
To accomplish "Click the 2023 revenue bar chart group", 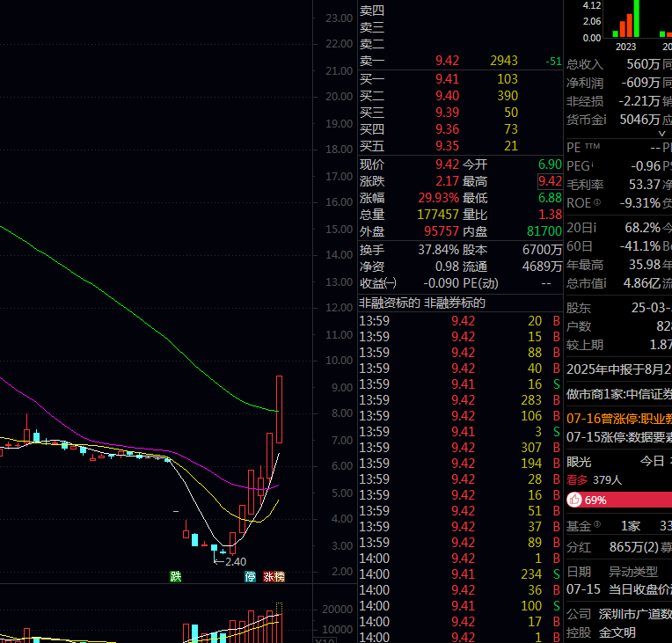I will pyautogui.click(x=626, y=19).
